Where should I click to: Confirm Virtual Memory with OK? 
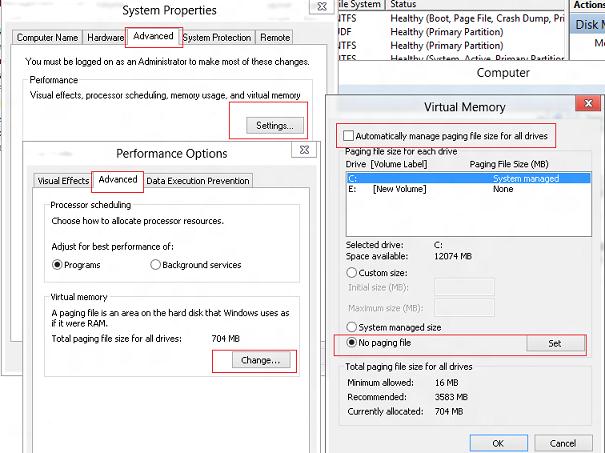coord(498,443)
